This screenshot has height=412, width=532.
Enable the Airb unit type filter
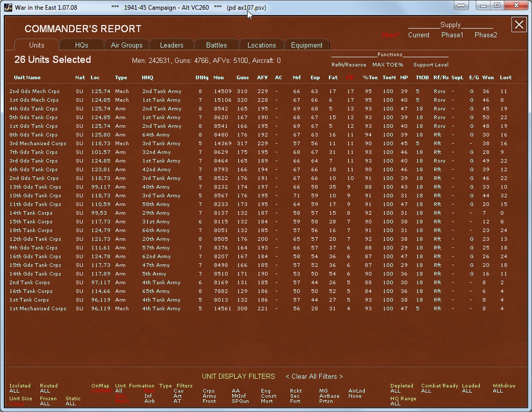(x=149, y=401)
